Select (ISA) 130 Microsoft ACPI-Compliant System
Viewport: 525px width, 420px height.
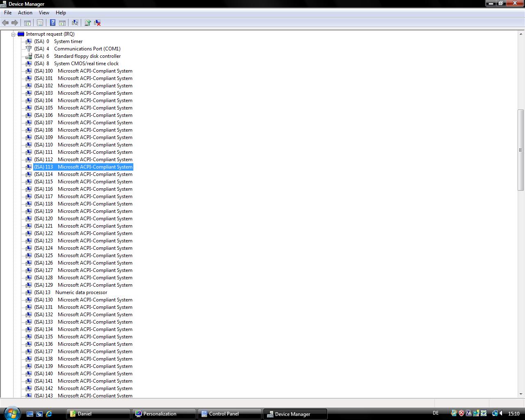pos(83,300)
